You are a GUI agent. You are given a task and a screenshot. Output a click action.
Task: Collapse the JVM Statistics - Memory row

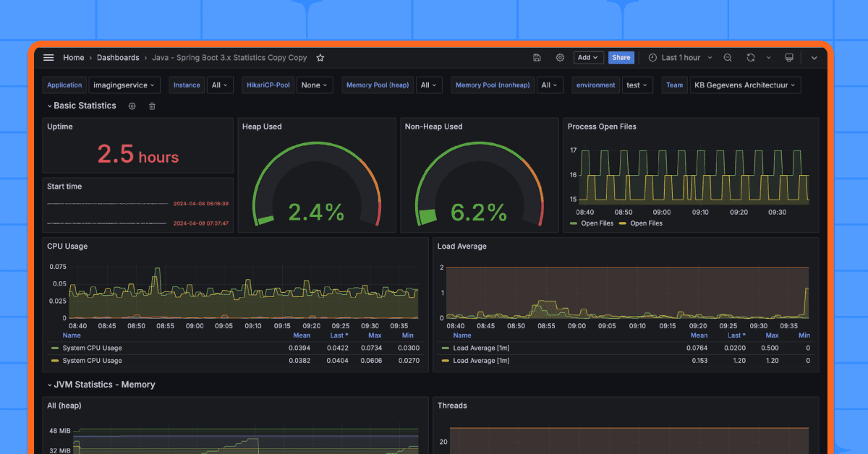coord(103,385)
